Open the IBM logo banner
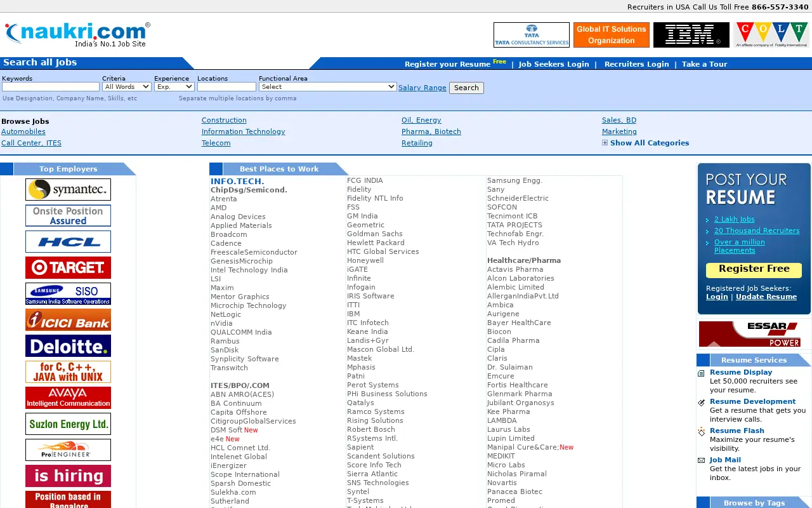Viewport: 812px width, 508px height. tap(691, 35)
